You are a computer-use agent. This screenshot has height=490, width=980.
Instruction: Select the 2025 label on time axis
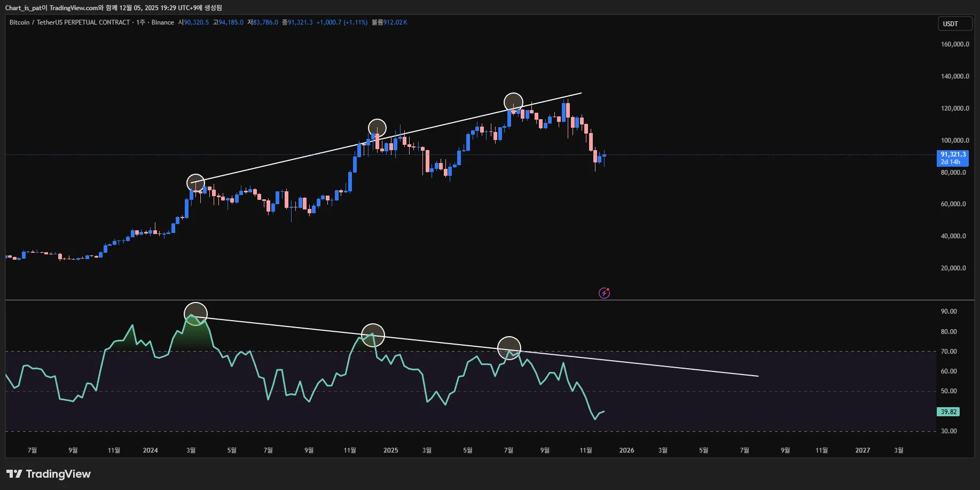pos(390,450)
